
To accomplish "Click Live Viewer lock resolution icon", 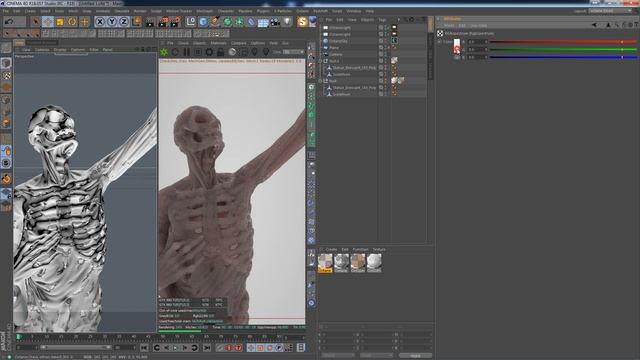I will click(x=220, y=52).
